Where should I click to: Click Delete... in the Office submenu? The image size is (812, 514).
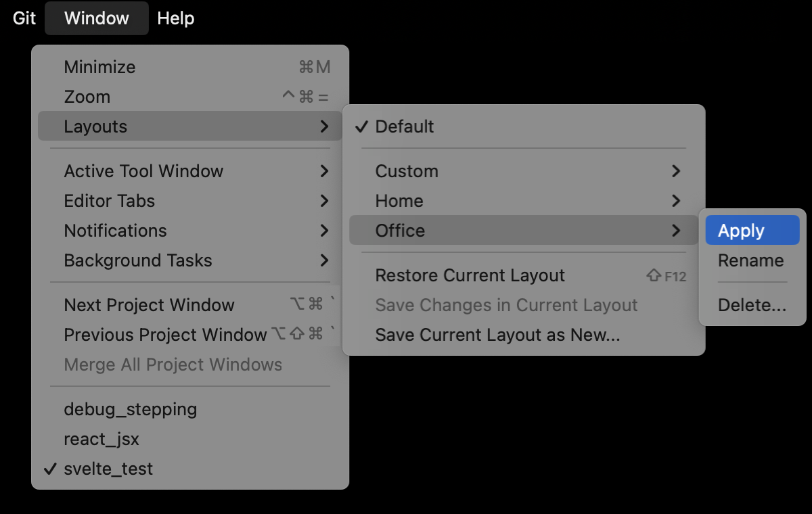pos(752,305)
